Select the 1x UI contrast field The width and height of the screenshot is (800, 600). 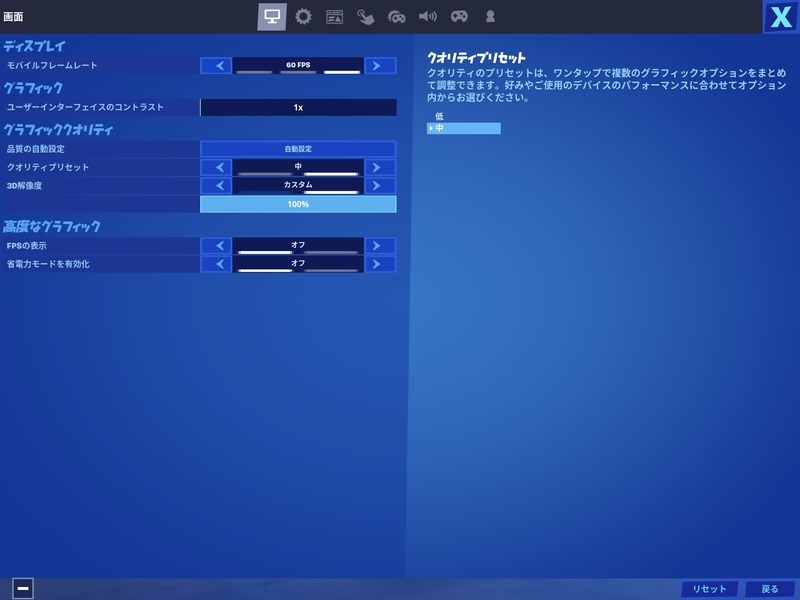pyautogui.click(x=298, y=107)
